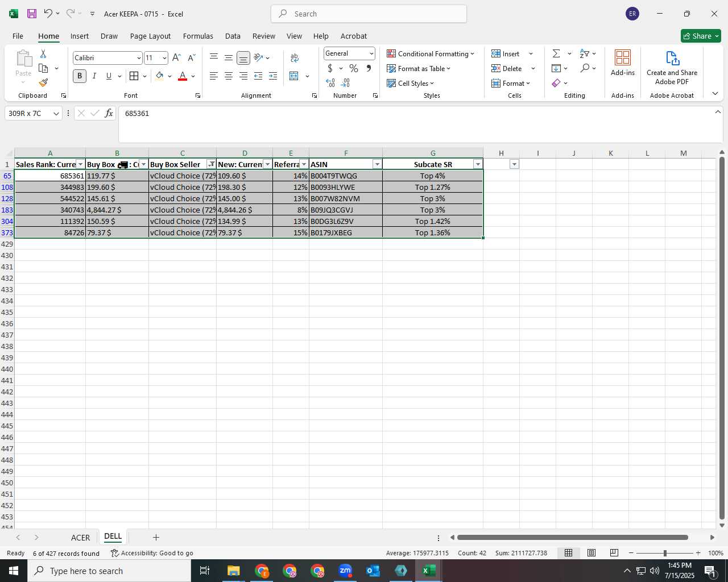Switch to the Page Layout tab
Viewport: 728px width, 582px height.
[x=150, y=36]
